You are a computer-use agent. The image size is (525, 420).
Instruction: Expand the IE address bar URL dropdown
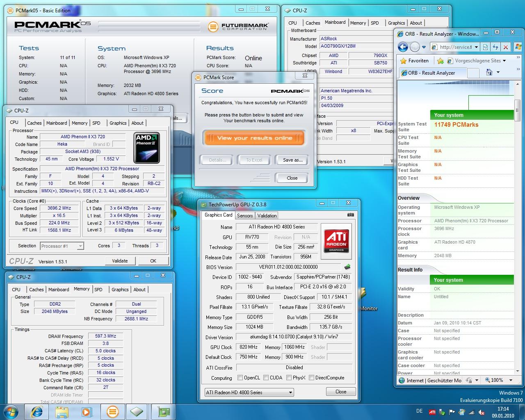click(x=476, y=47)
